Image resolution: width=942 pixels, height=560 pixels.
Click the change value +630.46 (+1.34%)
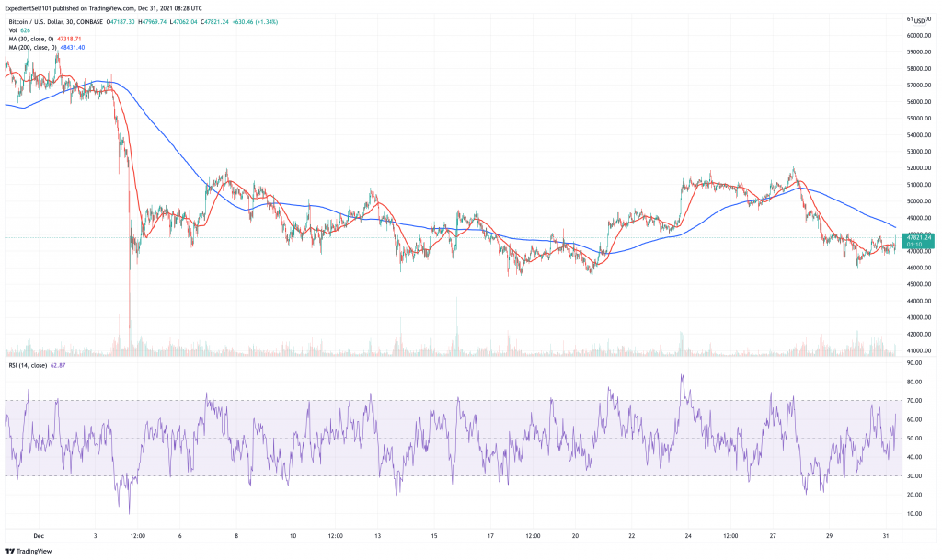coord(257,22)
